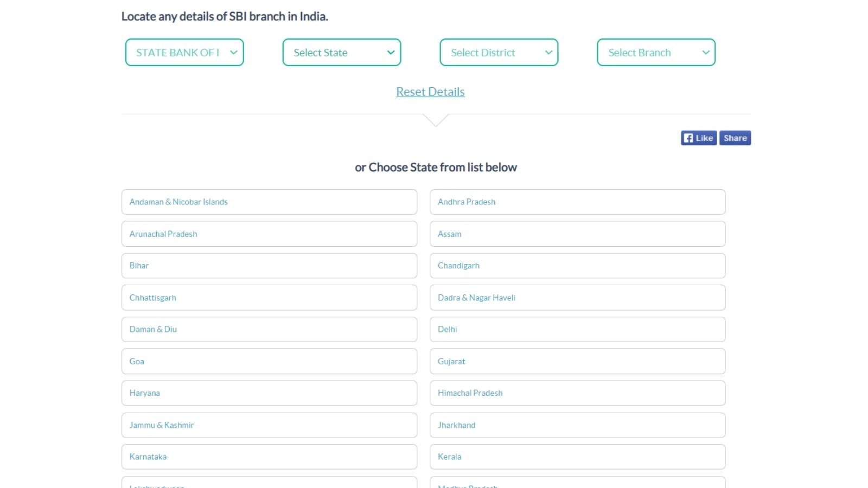Viewport: 868px width, 488px height.
Task: Click the Facebook Share button
Action: [x=735, y=138]
